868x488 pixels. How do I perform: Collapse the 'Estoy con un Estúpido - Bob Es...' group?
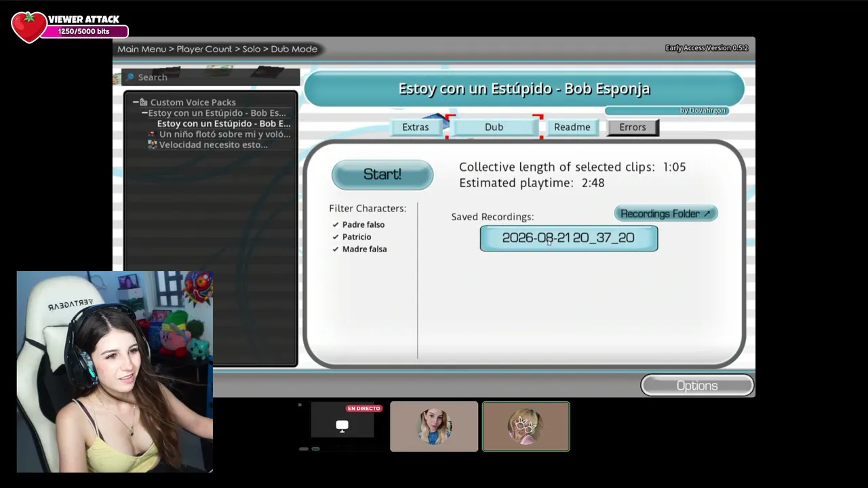click(144, 113)
